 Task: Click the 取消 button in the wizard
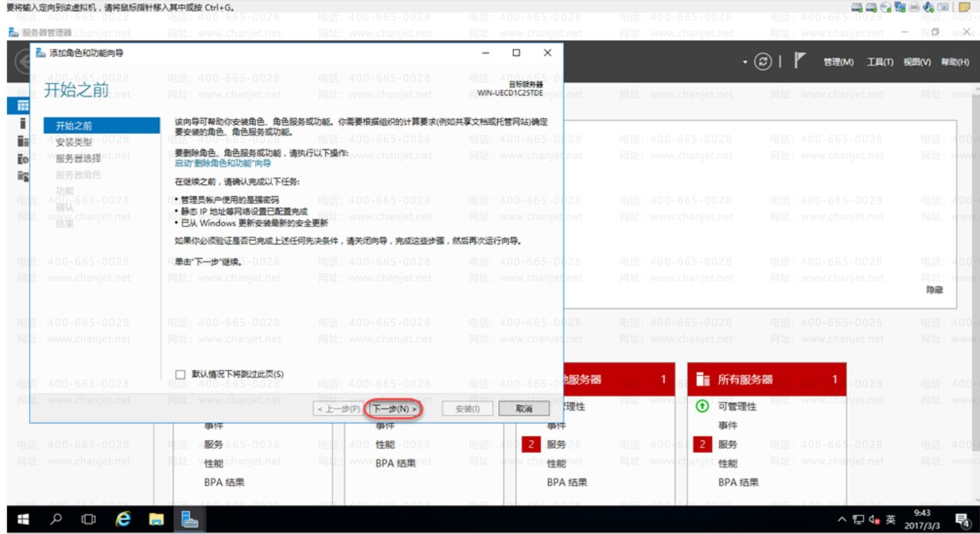point(524,409)
